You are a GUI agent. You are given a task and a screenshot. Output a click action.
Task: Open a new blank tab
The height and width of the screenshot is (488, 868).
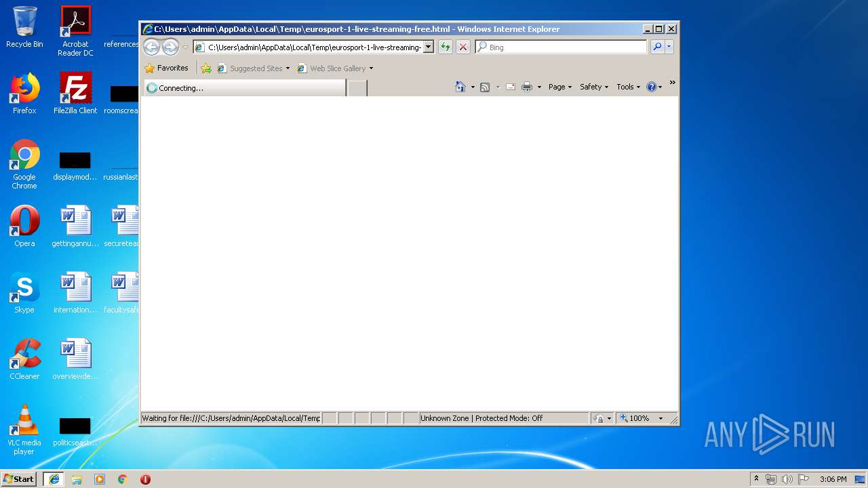click(357, 88)
